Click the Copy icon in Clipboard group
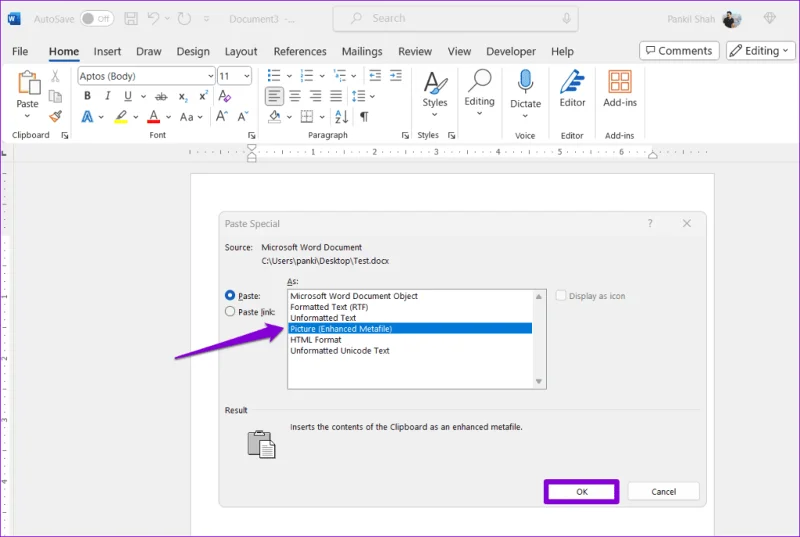This screenshot has height=537, width=800. [55, 96]
